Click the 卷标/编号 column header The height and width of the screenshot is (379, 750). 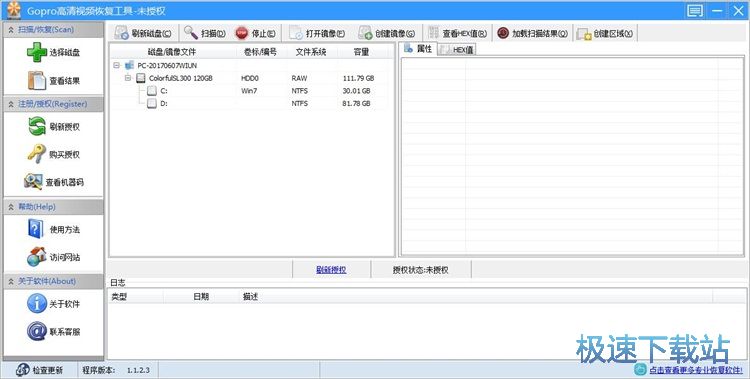[x=260, y=52]
